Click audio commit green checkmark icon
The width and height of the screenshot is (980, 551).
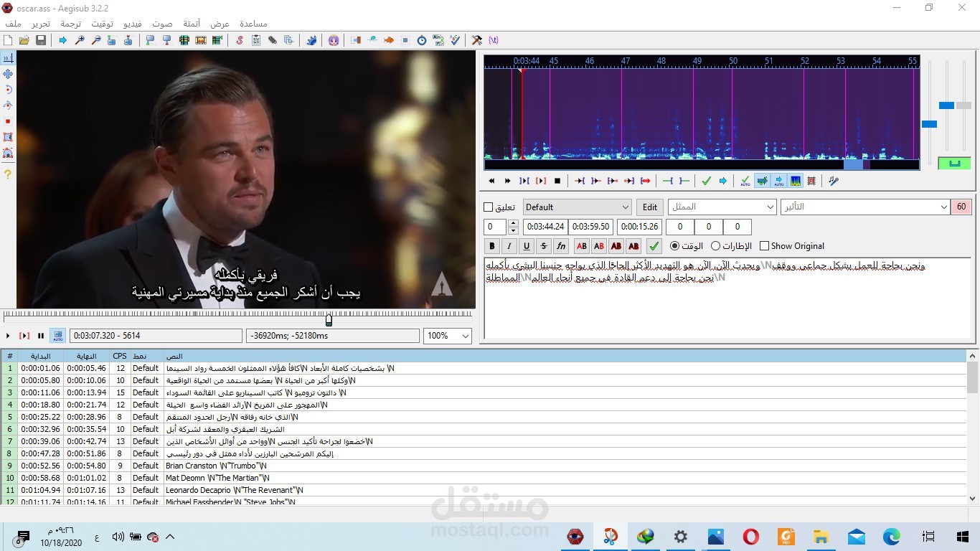pyautogui.click(x=706, y=181)
